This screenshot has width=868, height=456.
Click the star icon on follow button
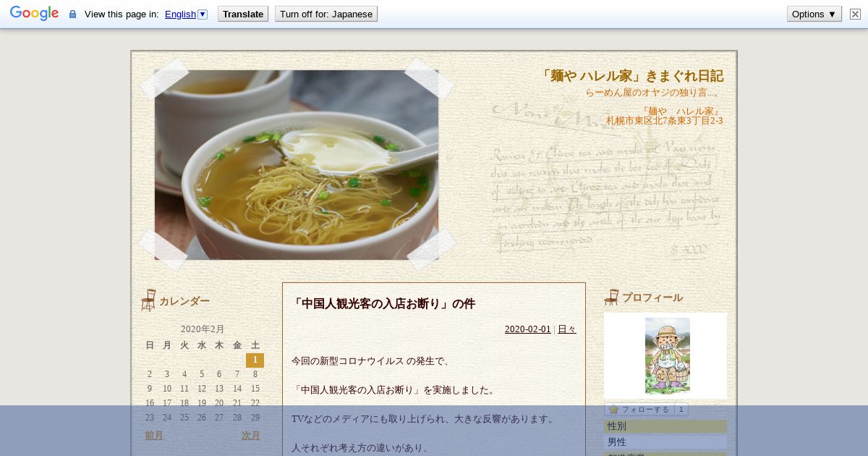pos(613,410)
